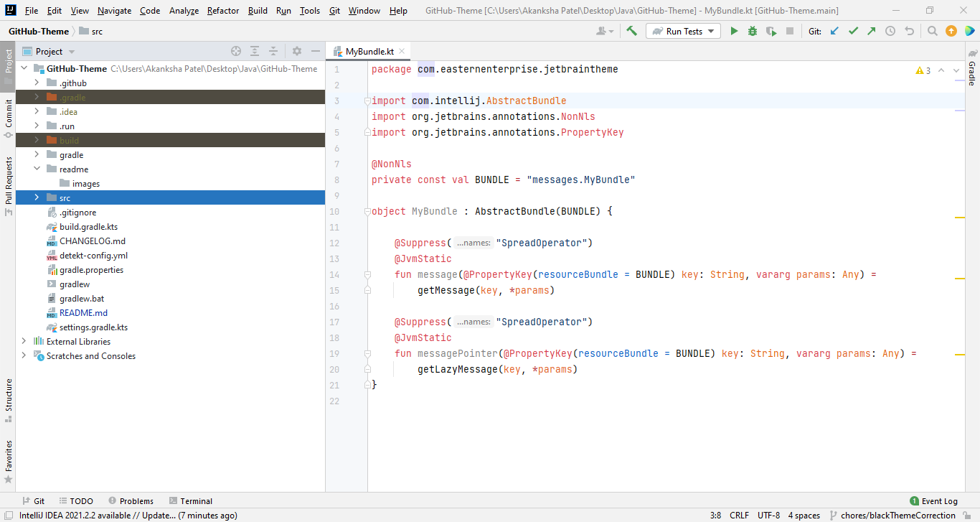Hide the Project tool window
The width and height of the screenshot is (980, 522).
[316, 51]
